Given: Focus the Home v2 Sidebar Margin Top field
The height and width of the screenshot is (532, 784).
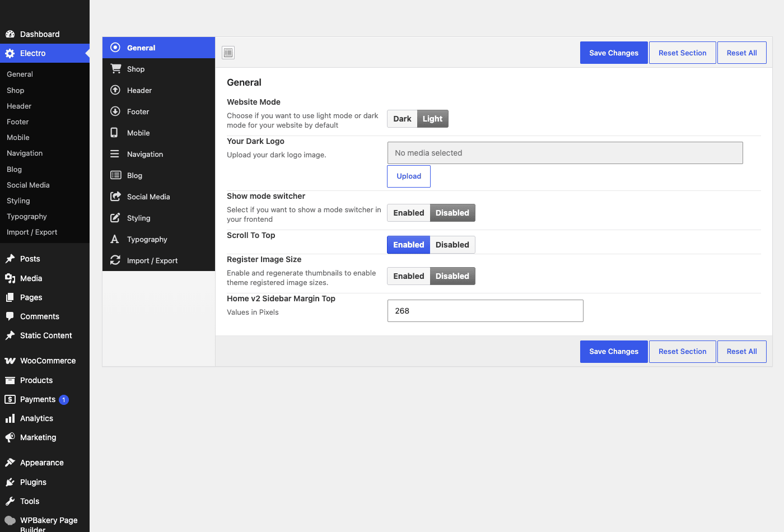Looking at the screenshot, I should tap(486, 311).
